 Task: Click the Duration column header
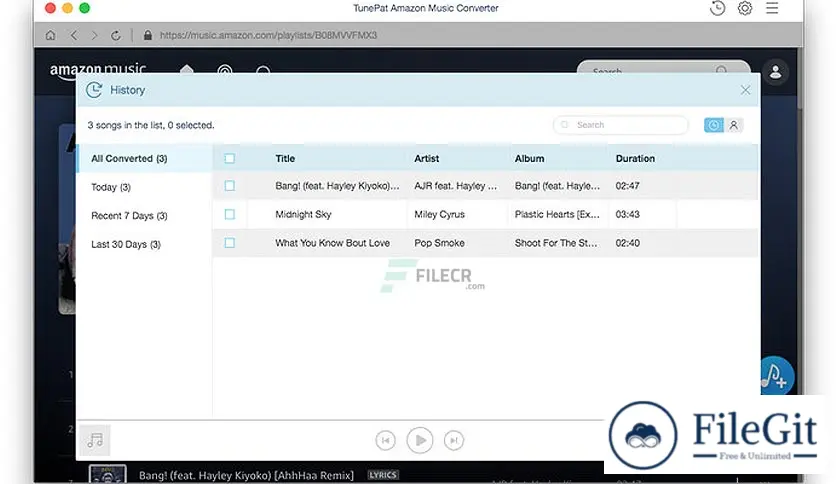coord(635,158)
